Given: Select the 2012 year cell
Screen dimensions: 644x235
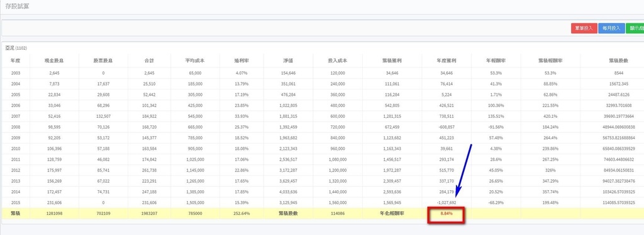Looking at the screenshot, I should pyautogui.click(x=16, y=170).
